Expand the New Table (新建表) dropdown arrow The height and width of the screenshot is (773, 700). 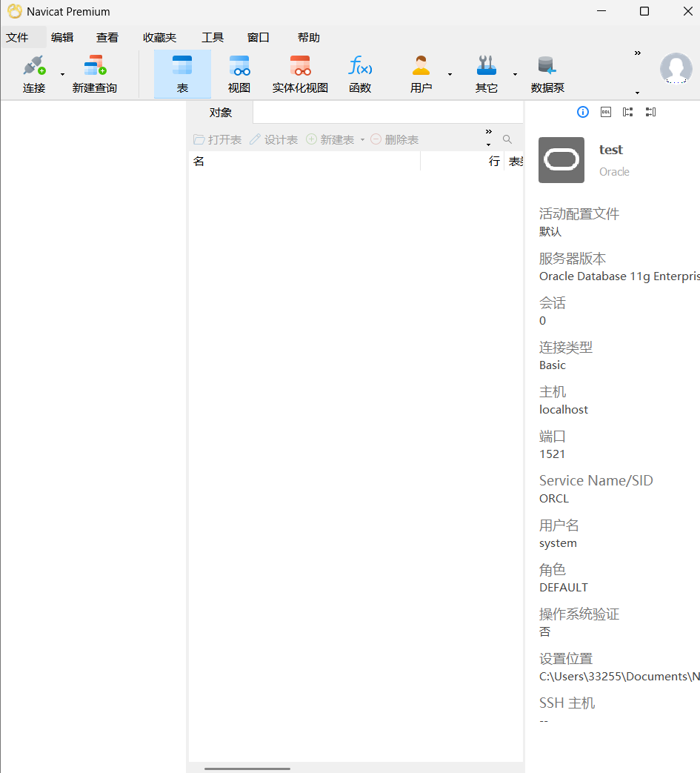click(362, 140)
